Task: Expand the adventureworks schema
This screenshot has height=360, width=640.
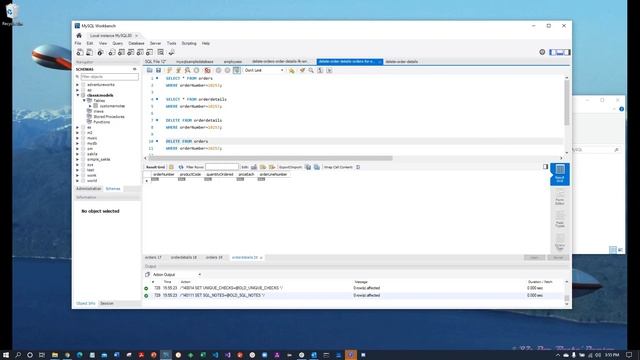Action: coord(78,84)
